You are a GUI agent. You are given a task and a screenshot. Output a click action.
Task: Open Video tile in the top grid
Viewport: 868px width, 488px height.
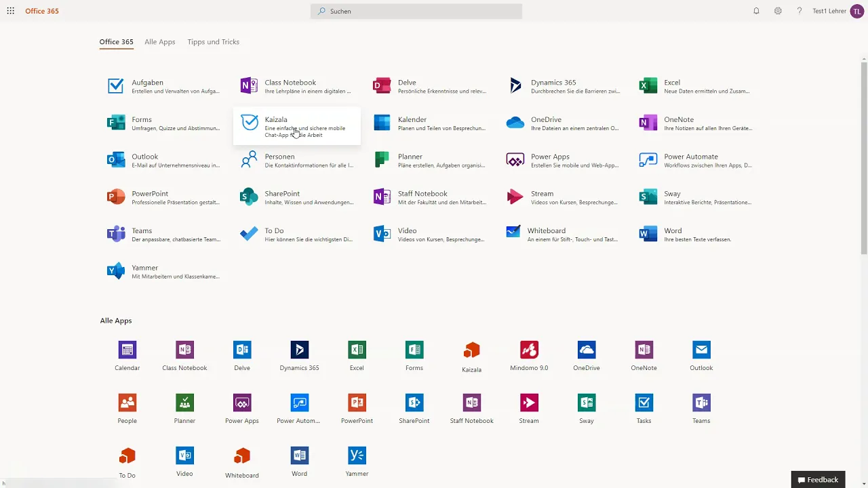(430, 235)
